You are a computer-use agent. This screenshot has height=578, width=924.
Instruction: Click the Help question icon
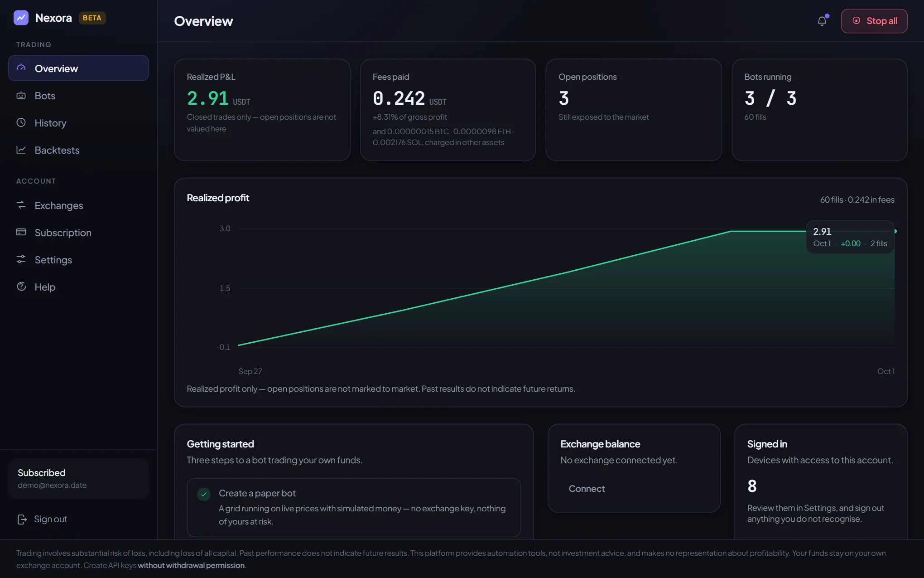coord(21,287)
